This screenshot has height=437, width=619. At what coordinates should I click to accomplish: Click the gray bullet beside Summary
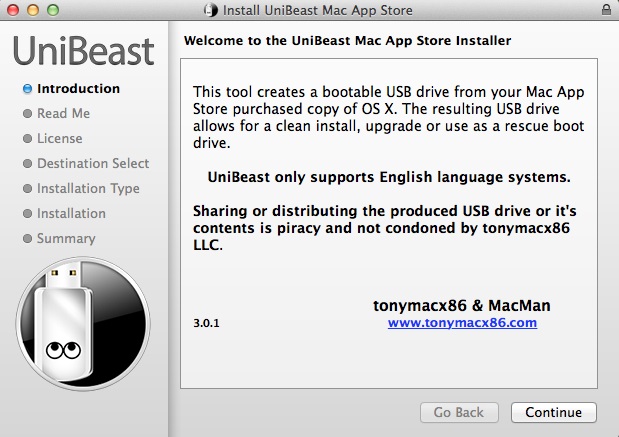pos(27,238)
